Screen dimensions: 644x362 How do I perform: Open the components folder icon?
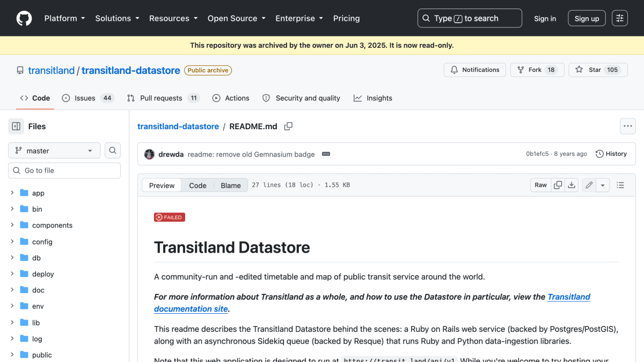24,225
